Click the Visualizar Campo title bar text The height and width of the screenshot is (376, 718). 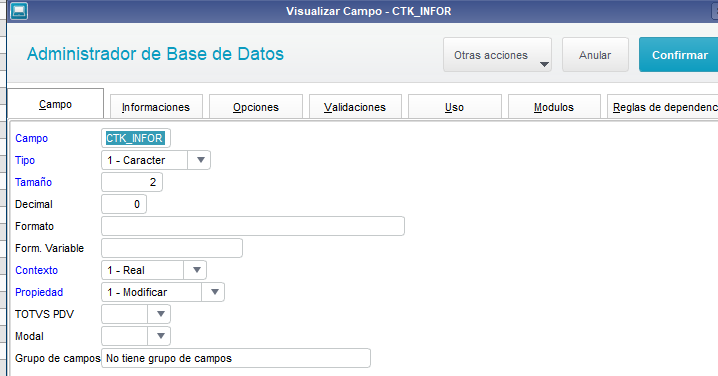[x=369, y=11]
